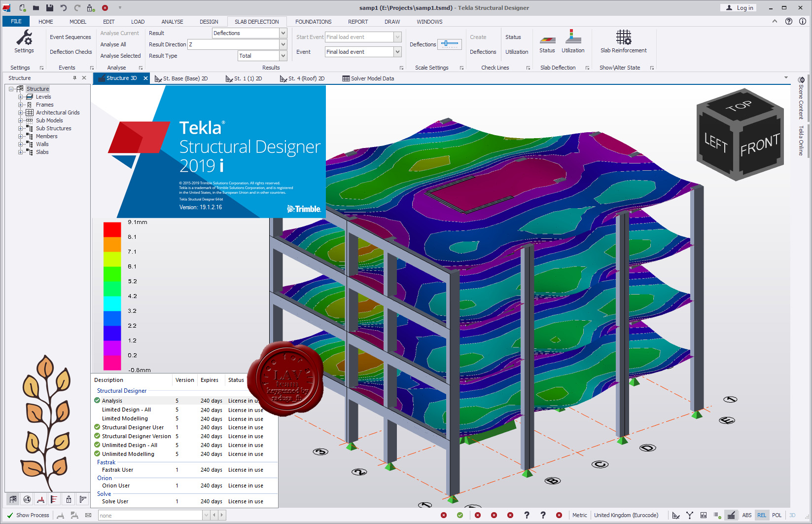This screenshot has width=812, height=524.
Task: Click United Kingdom (Eurocode) in status bar
Action: point(626,515)
